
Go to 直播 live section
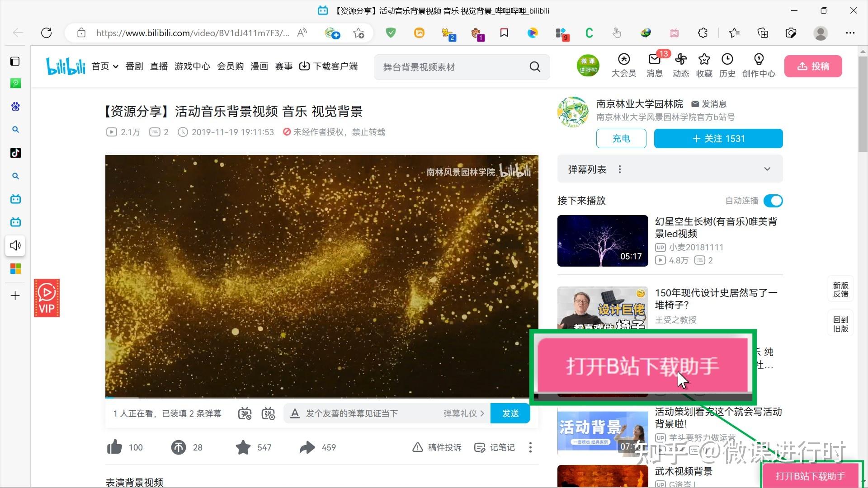point(159,66)
